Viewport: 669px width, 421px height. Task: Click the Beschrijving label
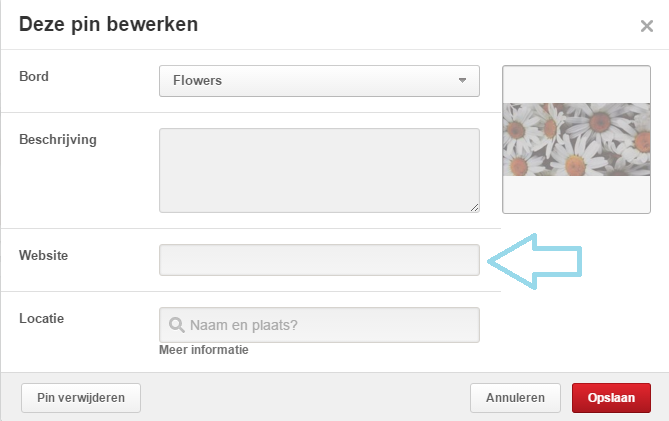click(58, 140)
